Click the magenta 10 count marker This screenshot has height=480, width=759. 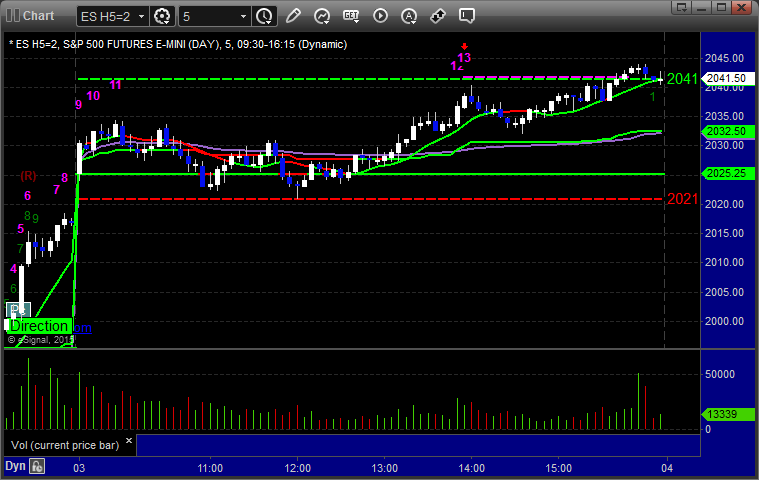coord(93,96)
